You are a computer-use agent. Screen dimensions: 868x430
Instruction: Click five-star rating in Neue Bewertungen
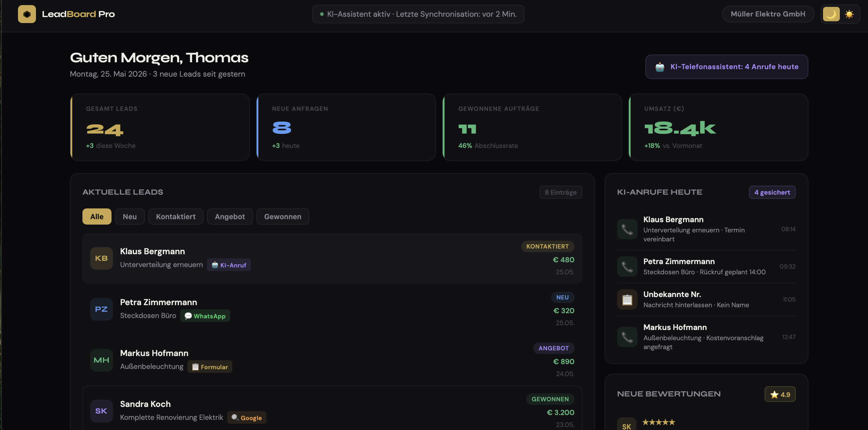pyautogui.click(x=658, y=422)
